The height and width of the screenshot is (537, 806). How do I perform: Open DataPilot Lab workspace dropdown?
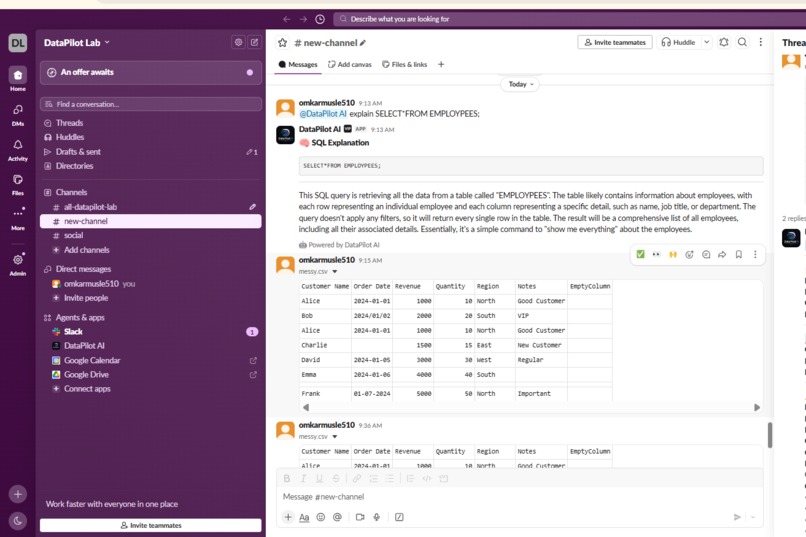(x=77, y=43)
